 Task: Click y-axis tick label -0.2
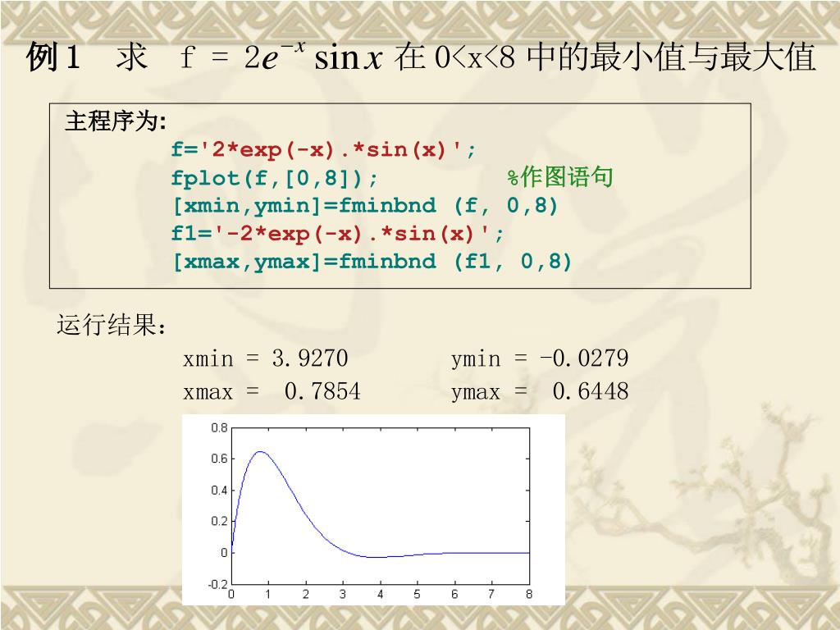[x=217, y=584]
